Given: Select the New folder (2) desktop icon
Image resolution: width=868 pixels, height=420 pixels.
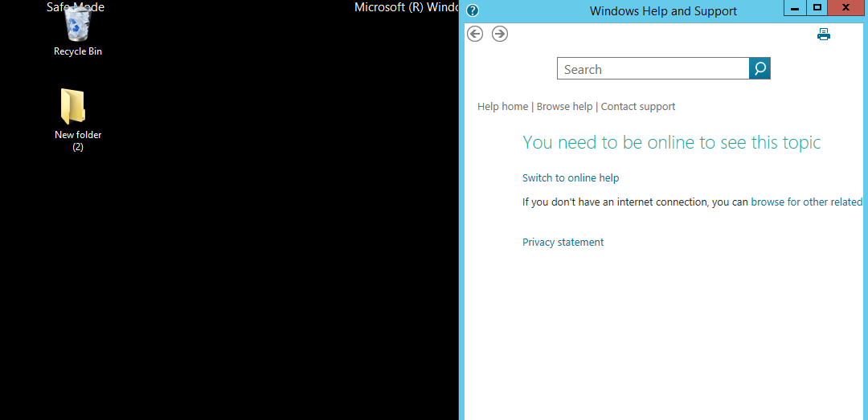Looking at the screenshot, I should (x=78, y=120).
